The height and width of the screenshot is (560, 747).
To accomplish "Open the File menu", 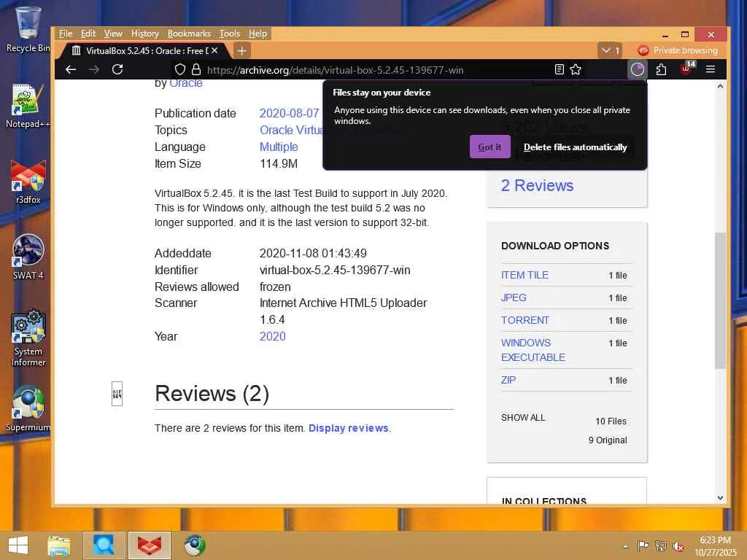I will [65, 34].
